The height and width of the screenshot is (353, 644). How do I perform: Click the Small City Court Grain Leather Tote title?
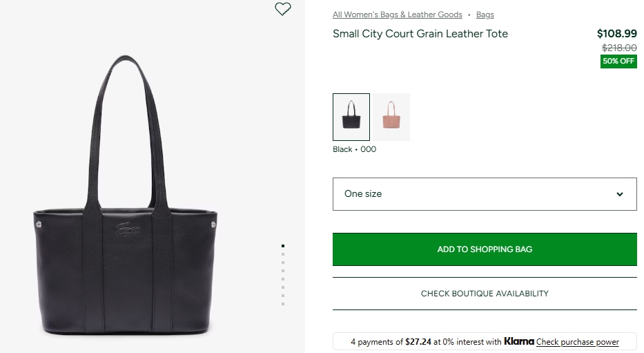420,34
